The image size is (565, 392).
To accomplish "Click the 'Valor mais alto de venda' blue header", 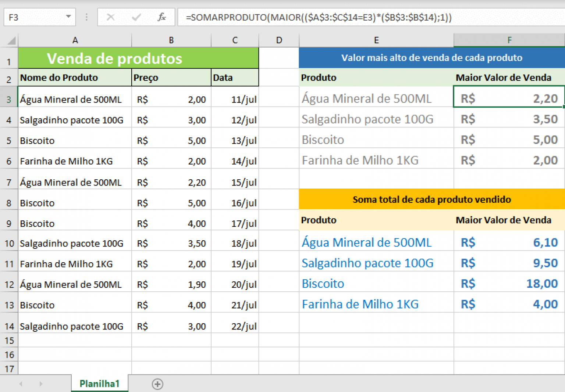I will [x=432, y=58].
